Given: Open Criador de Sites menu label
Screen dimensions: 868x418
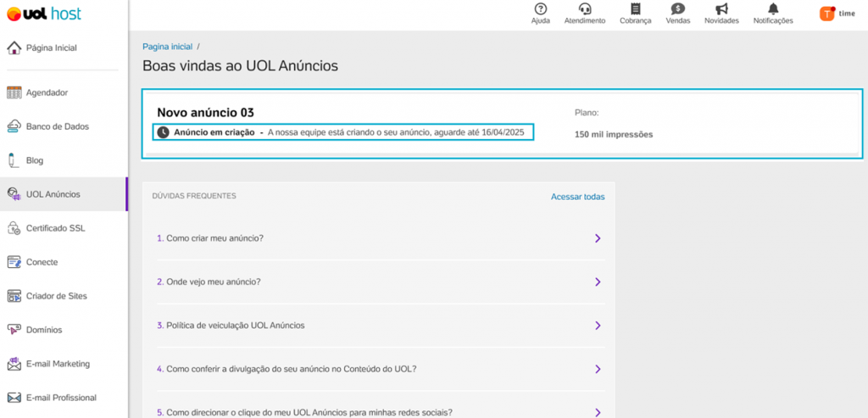Looking at the screenshot, I should coord(57,296).
